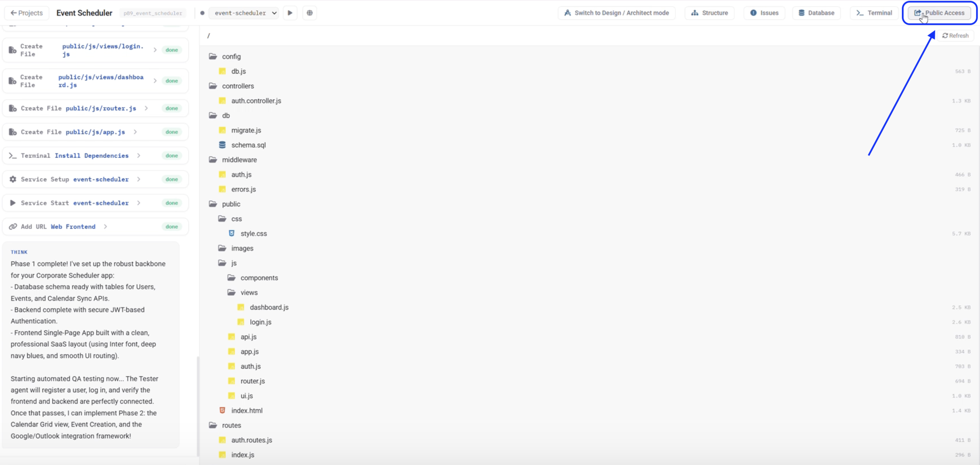Open the Terminal tab
This screenshot has height=465, width=980.
[874, 13]
